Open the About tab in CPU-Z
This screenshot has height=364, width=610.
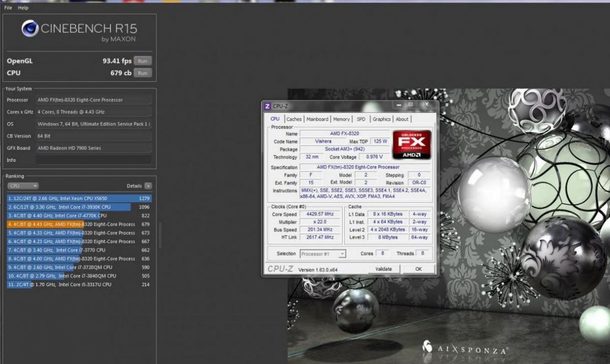402,119
